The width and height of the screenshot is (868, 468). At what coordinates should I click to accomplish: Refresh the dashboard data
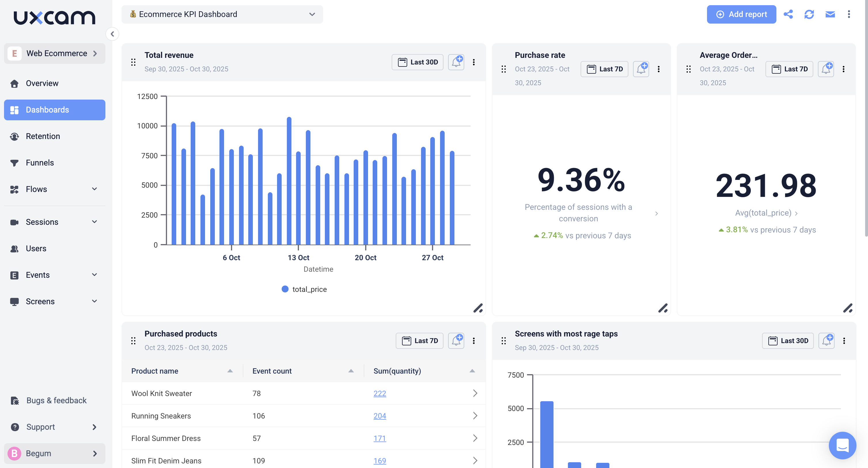coord(809,14)
